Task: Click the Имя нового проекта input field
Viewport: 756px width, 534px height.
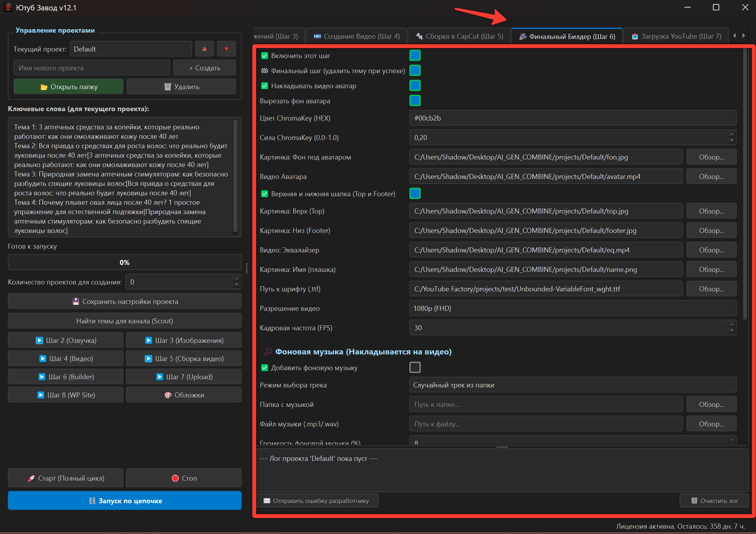Action: coord(91,68)
